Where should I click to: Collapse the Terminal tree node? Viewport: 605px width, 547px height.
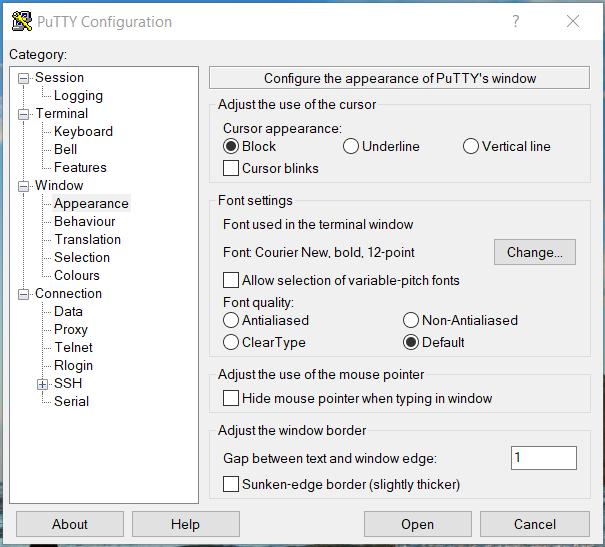click(24, 114)
